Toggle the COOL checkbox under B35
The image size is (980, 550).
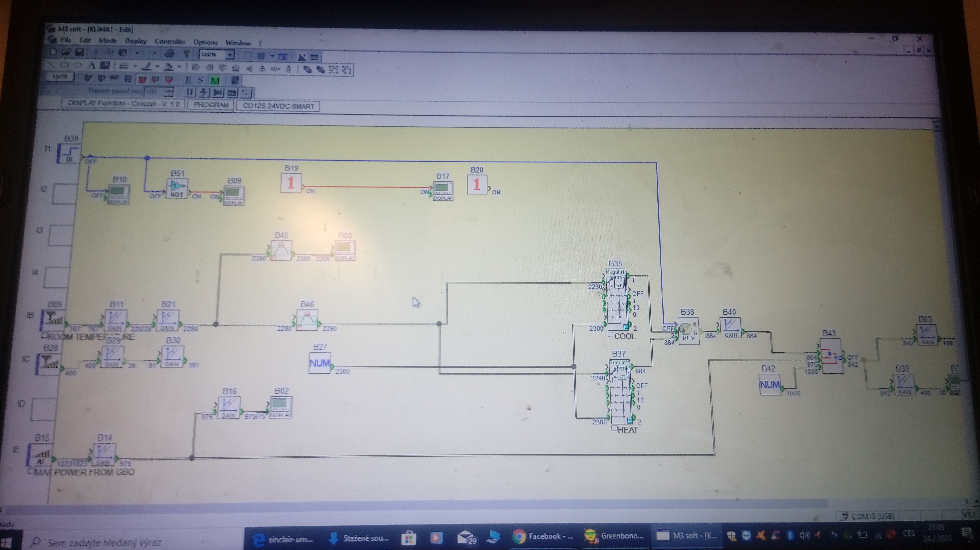tap(611, 335)
